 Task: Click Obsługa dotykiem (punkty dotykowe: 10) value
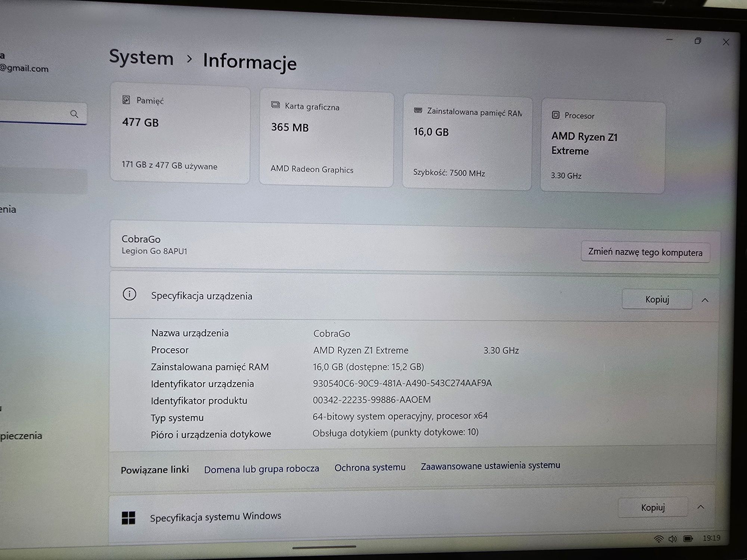tap(396, 433)
